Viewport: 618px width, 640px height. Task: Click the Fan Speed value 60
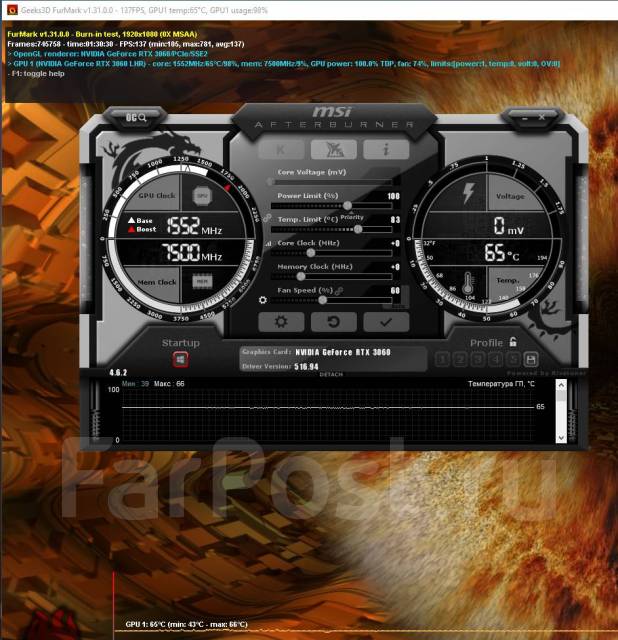coord(395,291)
